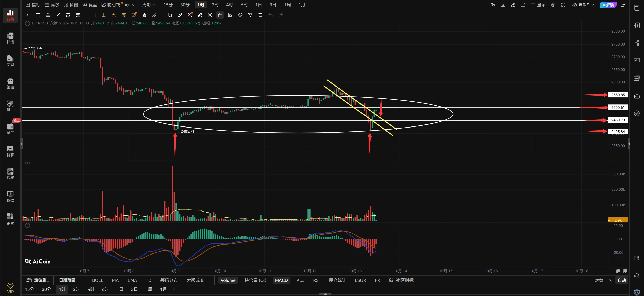
Task: Click the trash delete drawings icon
Action: pos(260,15)
